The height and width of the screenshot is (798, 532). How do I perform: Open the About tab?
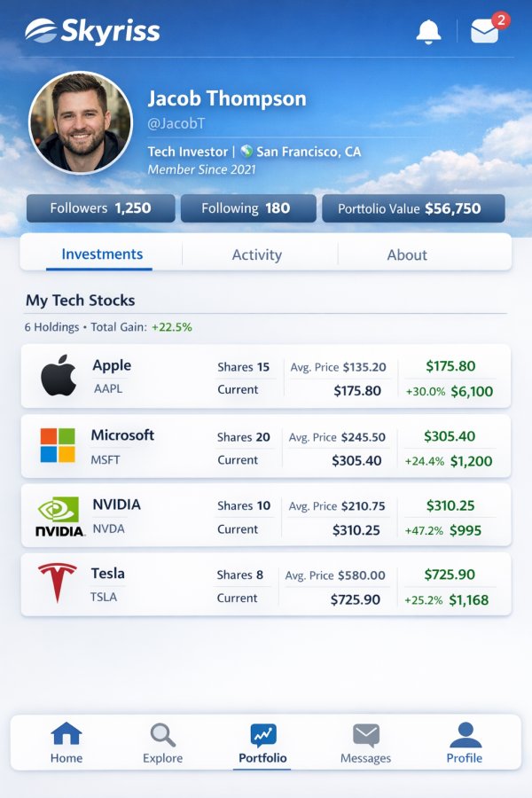point(407,255)
